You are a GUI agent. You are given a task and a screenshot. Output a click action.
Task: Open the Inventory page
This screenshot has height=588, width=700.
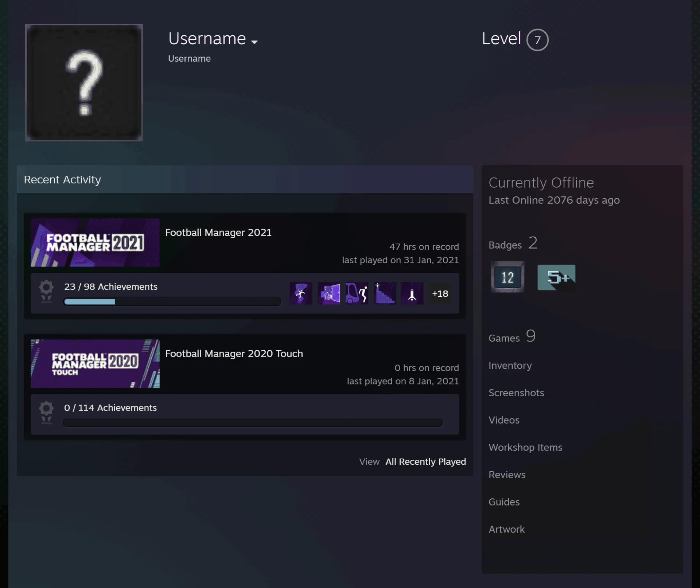click(x=510, y=365)
